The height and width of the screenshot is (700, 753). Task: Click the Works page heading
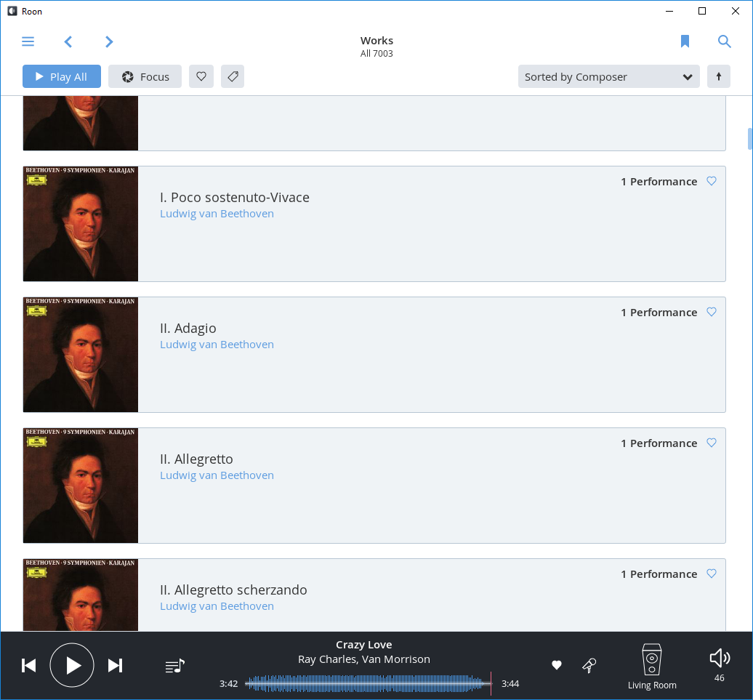pyautogui.click(x=376, y=41)
